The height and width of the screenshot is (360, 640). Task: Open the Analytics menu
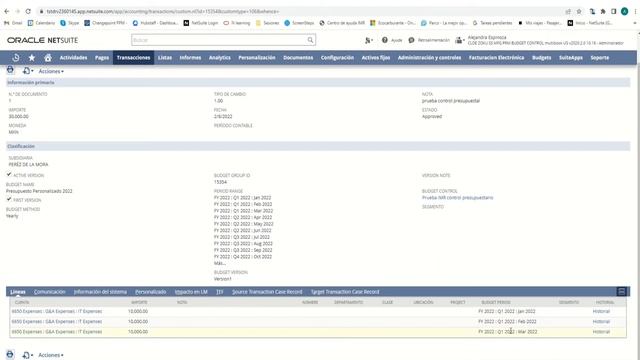point(220,58)
